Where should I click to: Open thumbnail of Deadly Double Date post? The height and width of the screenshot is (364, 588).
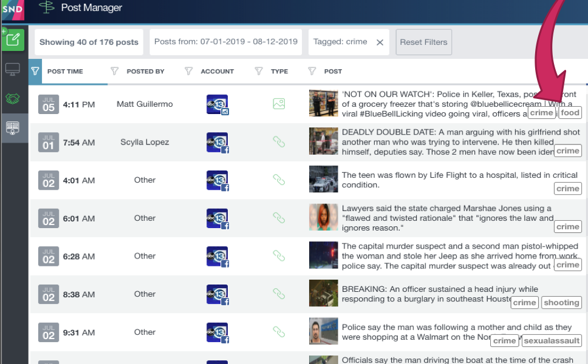pyautogui.click(x=323, y=141)
